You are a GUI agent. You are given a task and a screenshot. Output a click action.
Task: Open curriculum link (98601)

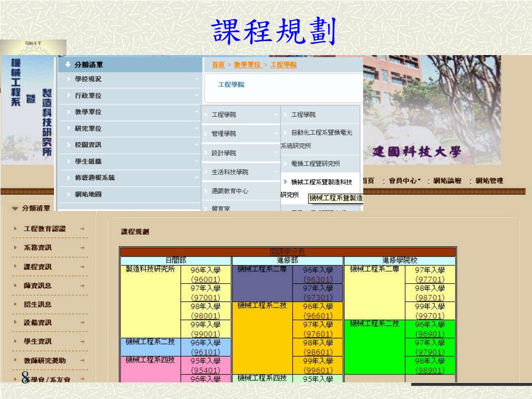pyautogui.click(x=318, y=352)
